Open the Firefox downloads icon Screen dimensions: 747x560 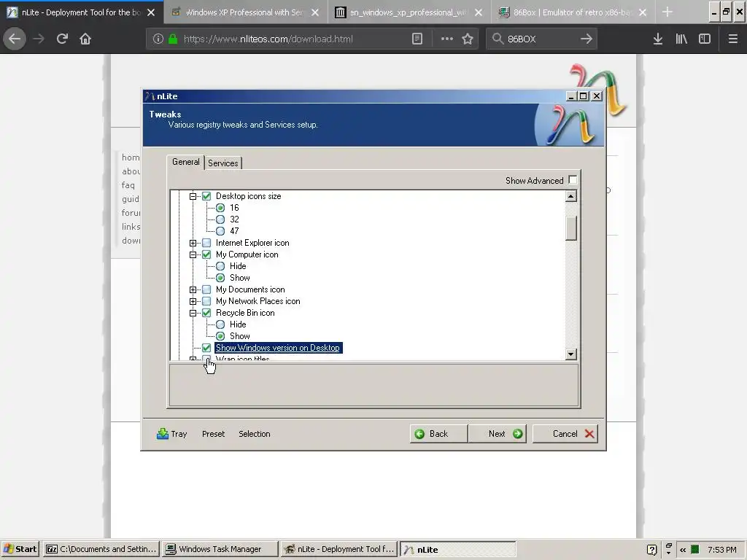point(658,39)
